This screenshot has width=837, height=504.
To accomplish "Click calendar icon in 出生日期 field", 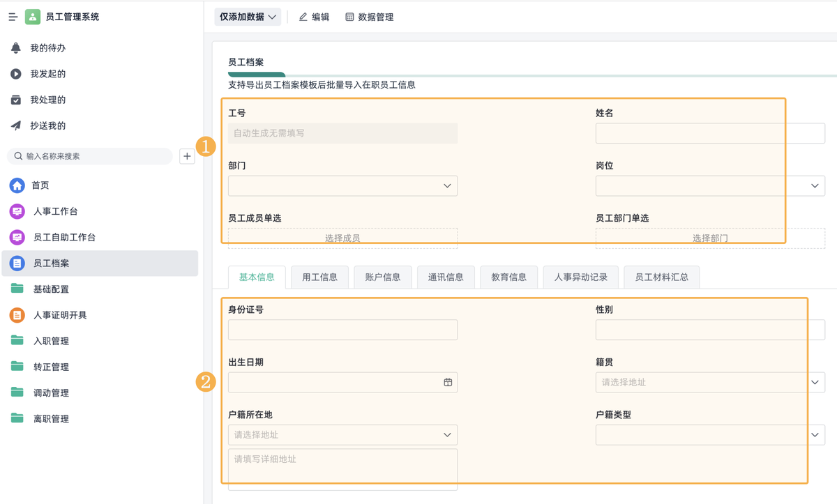I will point(448,382).
